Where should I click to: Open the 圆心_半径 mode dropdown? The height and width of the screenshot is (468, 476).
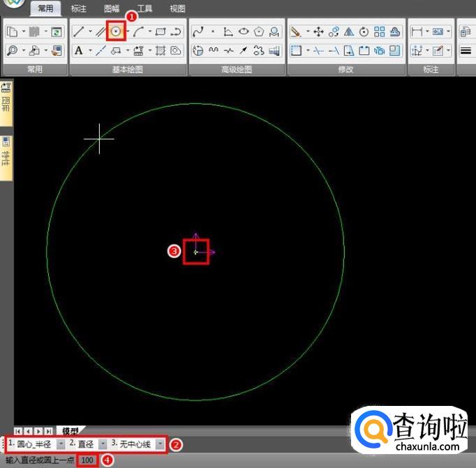pyautogui.click(x=60, y=444)
